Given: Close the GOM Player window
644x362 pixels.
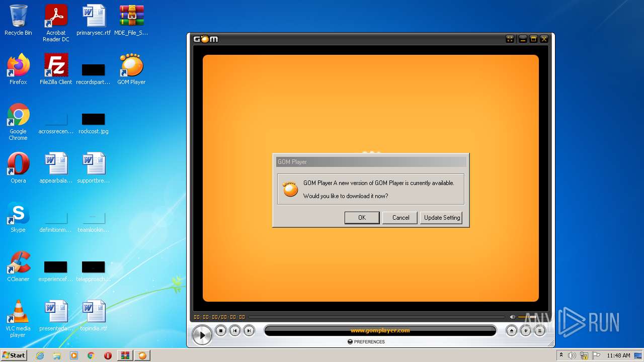Looking at the screenshot, I should [x=544, y=39].
